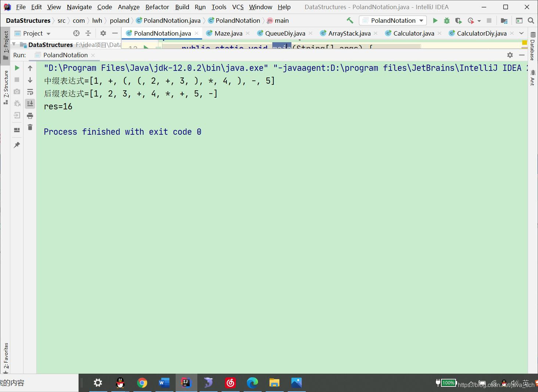Switch to CalculatorDiy.java tab
Image resolution: width=538 pixels, height=392 pixels.
[x=482, y=33]
